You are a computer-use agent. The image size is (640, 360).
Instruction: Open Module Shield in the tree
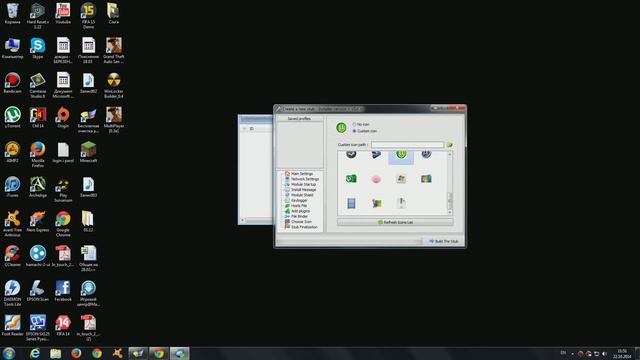click(x=302, y=195)
